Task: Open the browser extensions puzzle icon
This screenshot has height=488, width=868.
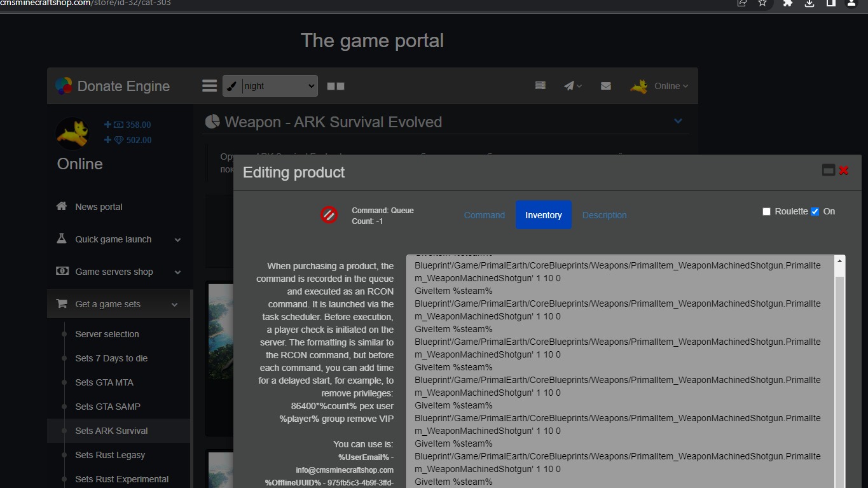Action: 787,3
